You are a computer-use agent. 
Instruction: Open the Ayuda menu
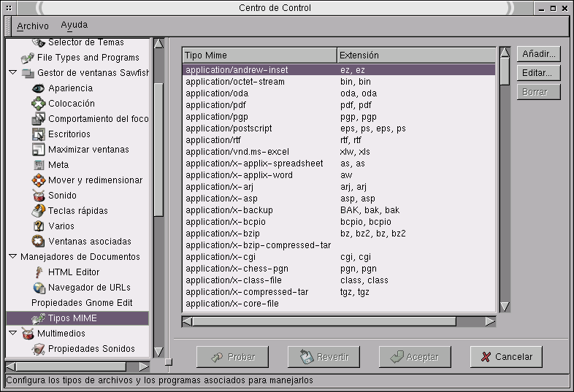pos(74,25)
